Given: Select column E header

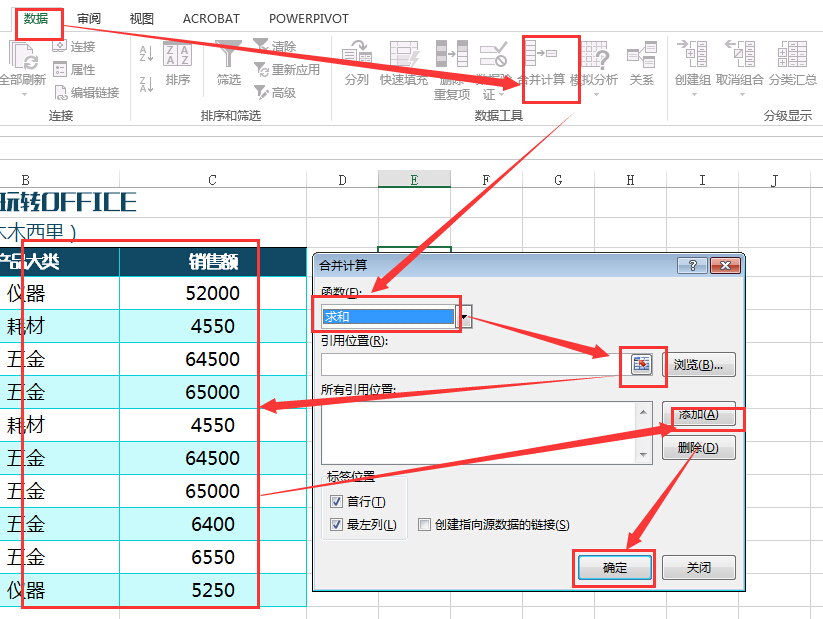Looking at the screenshot, I should coord(414,180).
